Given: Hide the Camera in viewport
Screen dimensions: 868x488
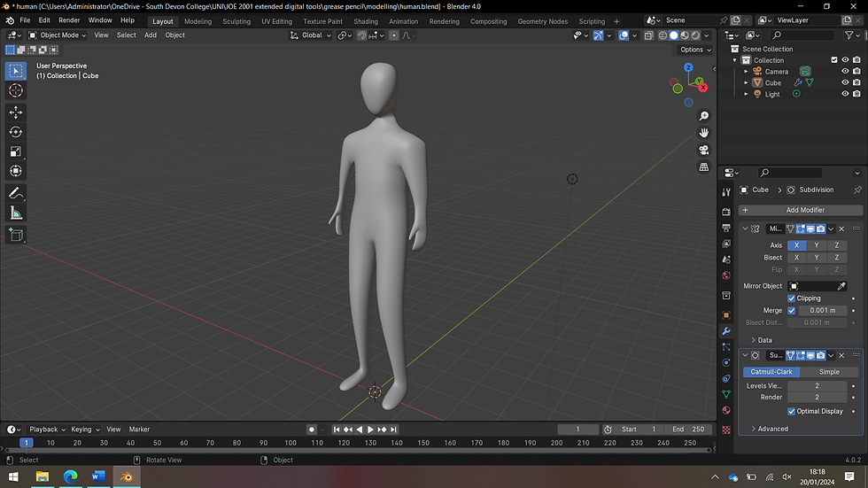Looking at the screenshot, I should [x=845, y=72].
